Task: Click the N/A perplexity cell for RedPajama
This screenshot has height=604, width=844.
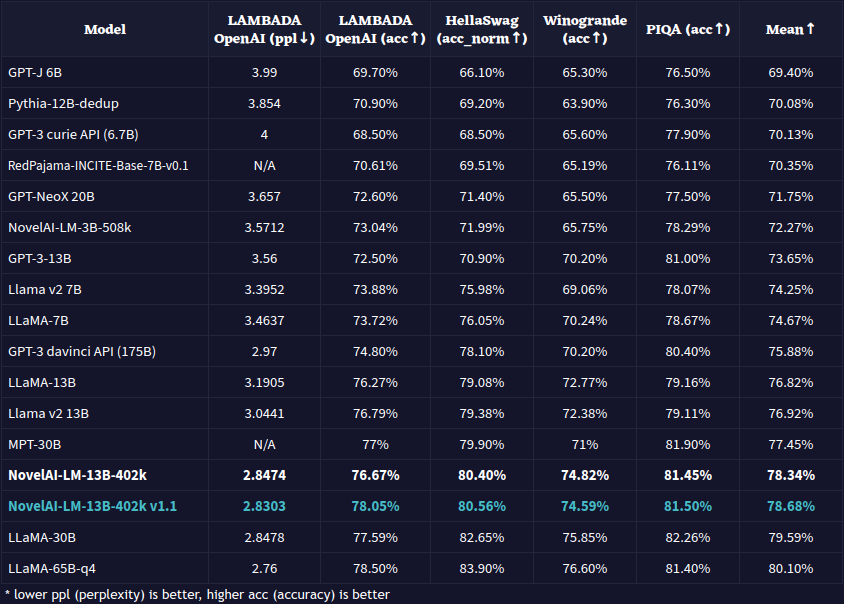Action: click(x=264, y=165)
